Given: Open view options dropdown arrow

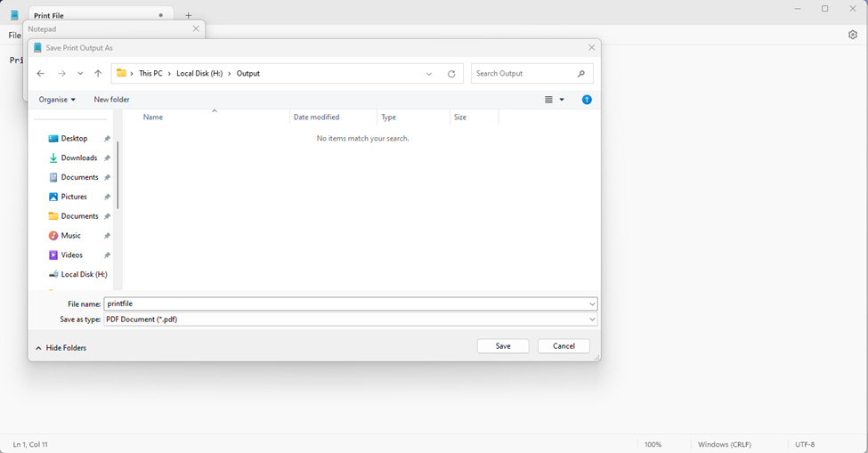Looking at the screenshot, I should coord(562,100).
